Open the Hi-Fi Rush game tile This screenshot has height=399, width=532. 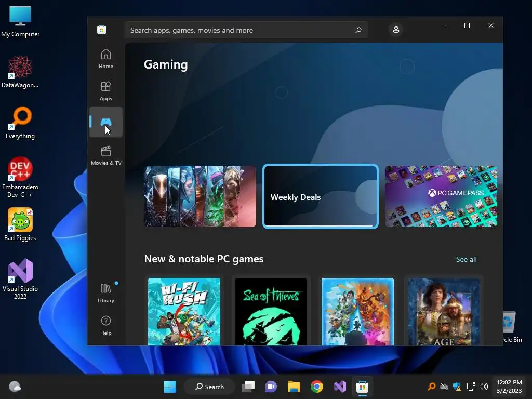184,312
